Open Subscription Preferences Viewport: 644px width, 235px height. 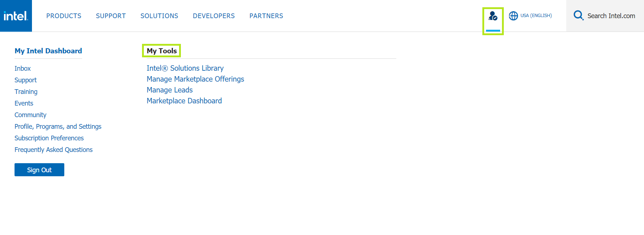pyautogui.click(x=49, y=138)
